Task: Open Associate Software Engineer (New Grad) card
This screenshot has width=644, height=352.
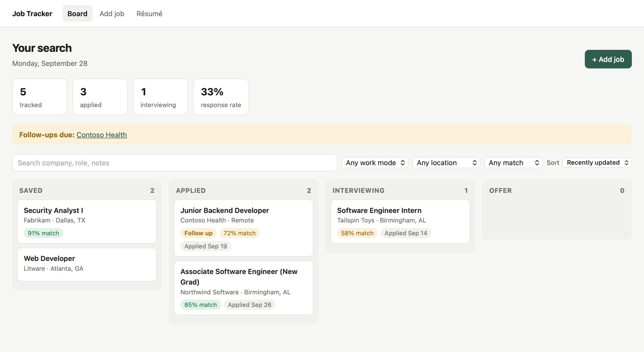Action: pos(244,288)
